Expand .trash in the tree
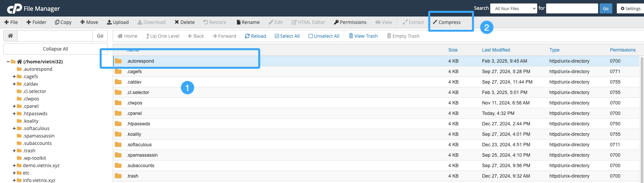This screenshot has height=183, width=644. click(x=14, y=151)
